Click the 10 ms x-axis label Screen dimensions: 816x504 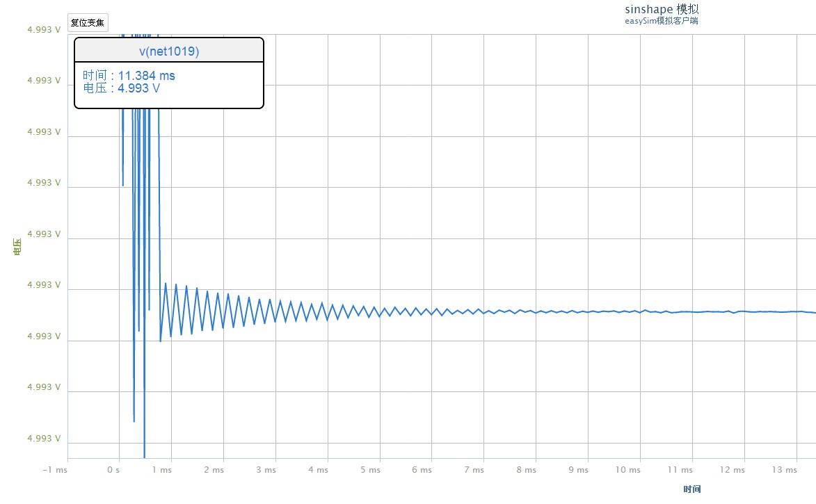click(628, 470)
